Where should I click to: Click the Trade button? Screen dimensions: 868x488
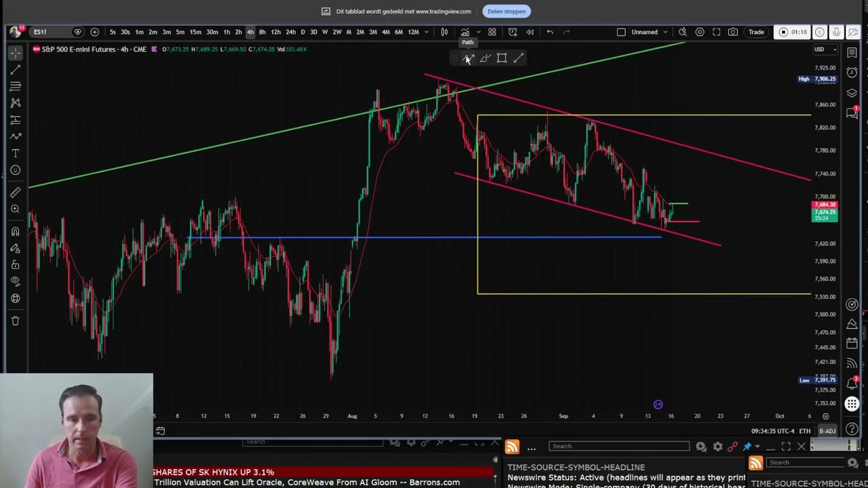(756, 32)
